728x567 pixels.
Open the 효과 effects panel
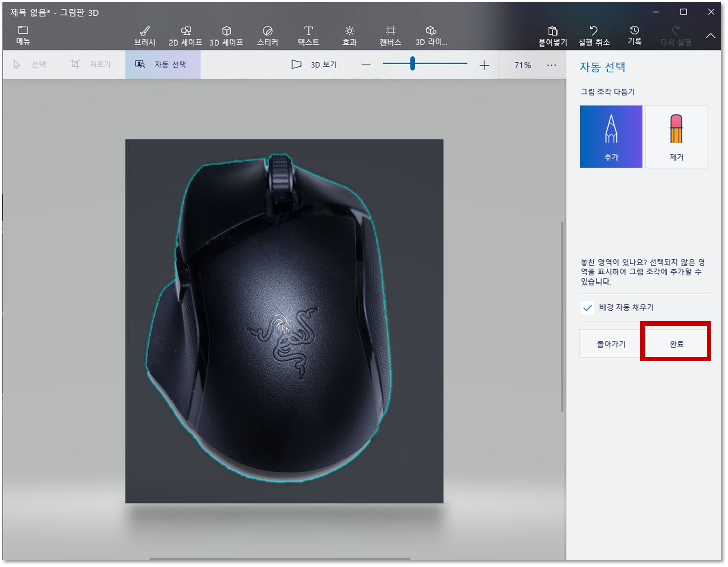350,35
